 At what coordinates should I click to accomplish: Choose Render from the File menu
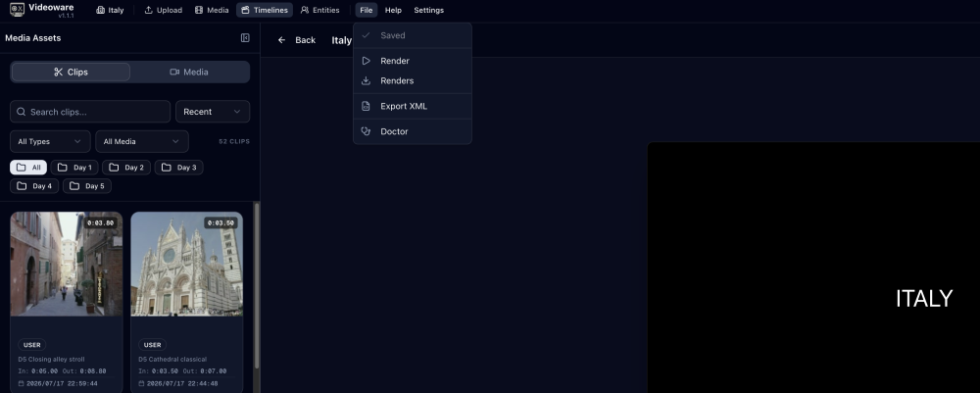pos(413,61)
